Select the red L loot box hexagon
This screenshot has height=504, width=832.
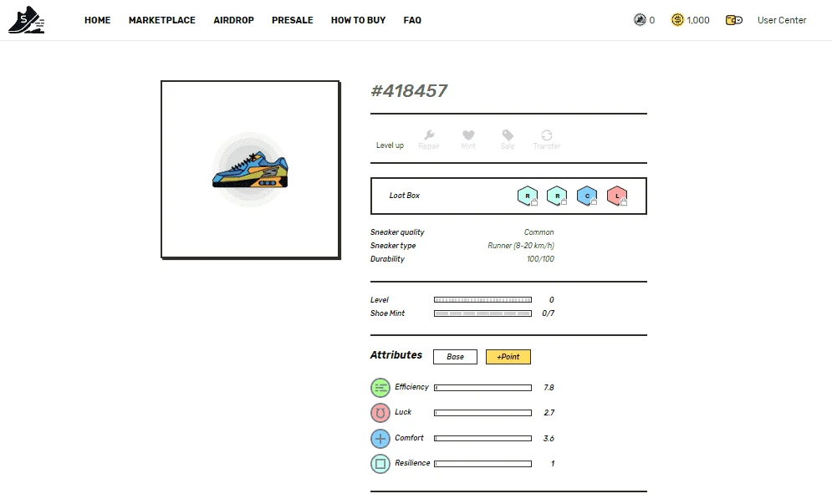(x=617, y=196)
